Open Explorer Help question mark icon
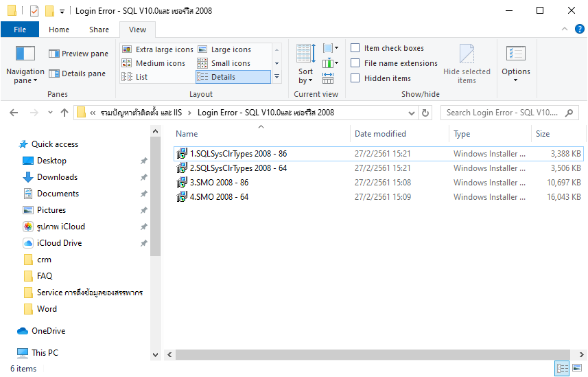 [x=579, y=29]
